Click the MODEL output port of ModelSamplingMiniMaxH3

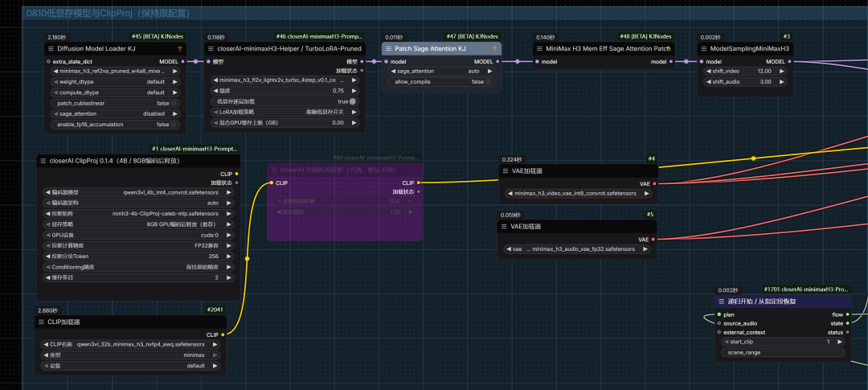coord(789,61)
